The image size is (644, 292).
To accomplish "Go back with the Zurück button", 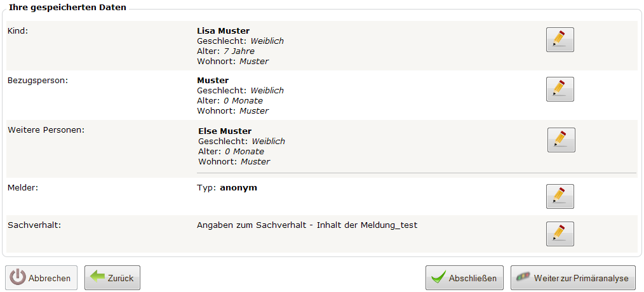I will click(x=112, y=278).
